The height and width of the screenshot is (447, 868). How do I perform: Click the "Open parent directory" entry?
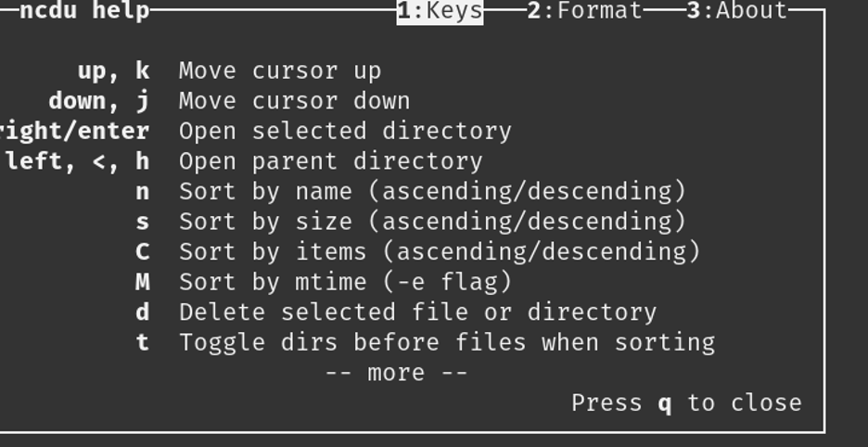[x=330, y=161]
